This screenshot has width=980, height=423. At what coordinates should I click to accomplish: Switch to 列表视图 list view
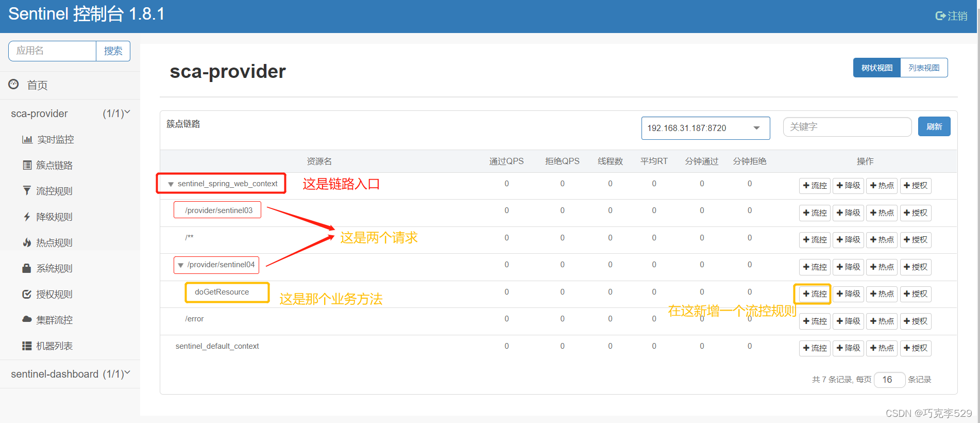click(x=924, y=68)
